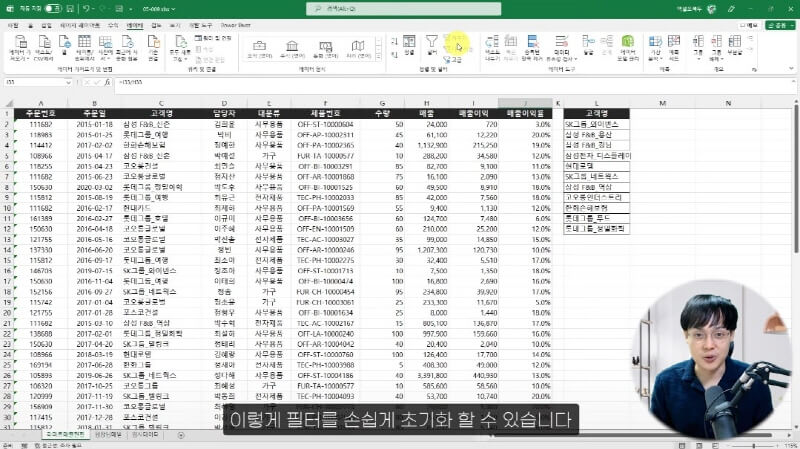Image resolution: width=800 pixels, height=449 pixels.
Task: Toggle the AutoSave switch
Action: [x=53, y=9]
